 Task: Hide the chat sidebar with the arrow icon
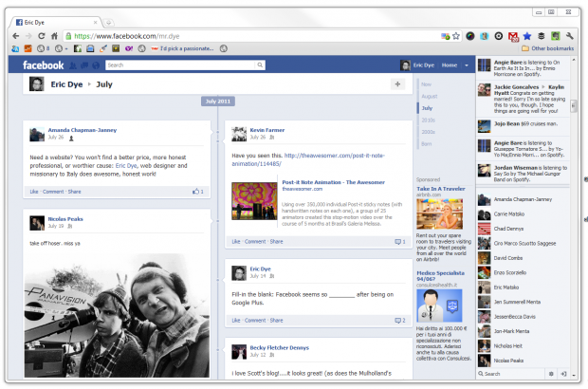563,374
